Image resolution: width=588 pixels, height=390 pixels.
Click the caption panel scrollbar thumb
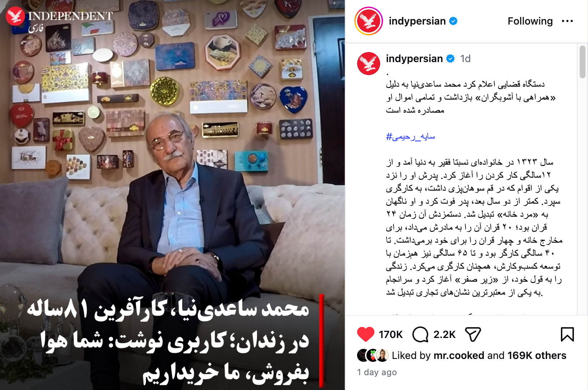[582, 62]
